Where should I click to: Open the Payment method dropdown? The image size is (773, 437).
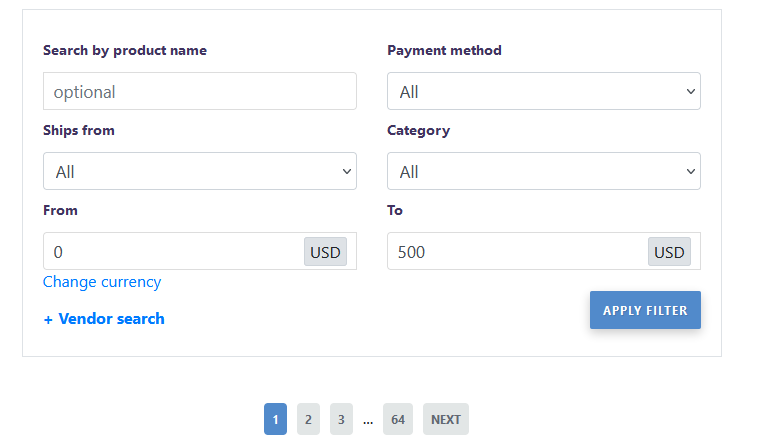pos(543,91)
